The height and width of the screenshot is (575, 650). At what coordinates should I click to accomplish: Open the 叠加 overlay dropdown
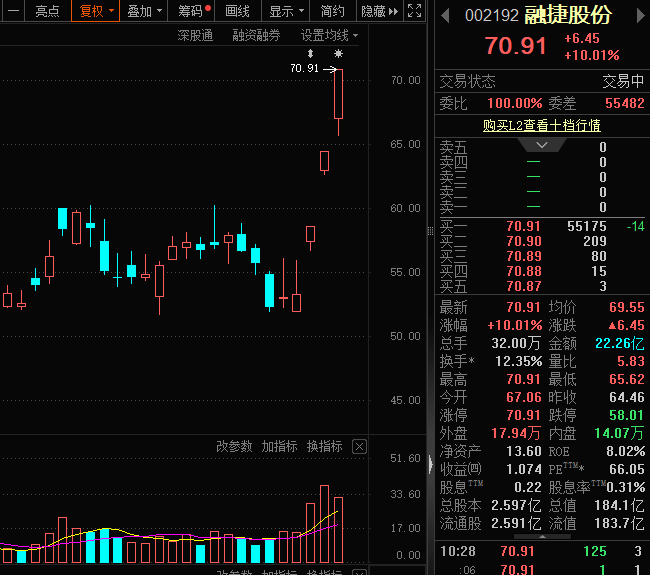click(x=144, y=11)
